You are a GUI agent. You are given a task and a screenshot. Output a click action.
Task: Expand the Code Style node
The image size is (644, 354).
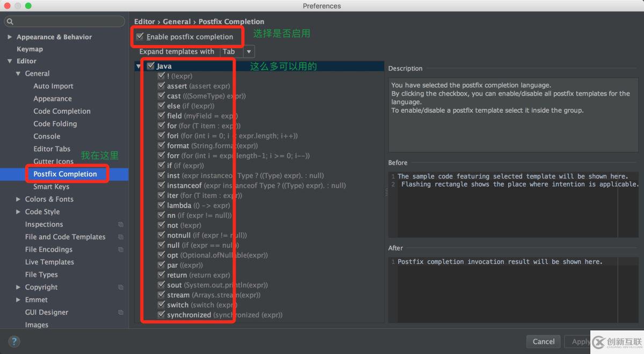[x=18, y=212]
